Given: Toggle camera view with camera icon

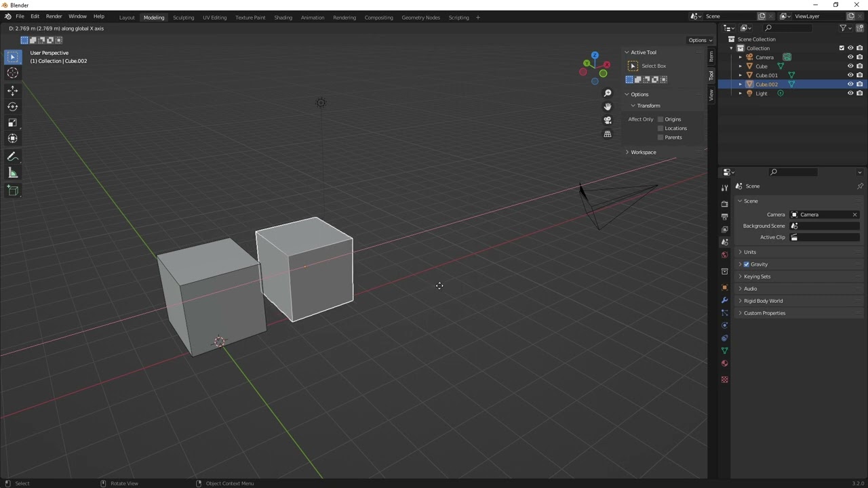Looking at the screenshot, I should click(x=608, y=120).
